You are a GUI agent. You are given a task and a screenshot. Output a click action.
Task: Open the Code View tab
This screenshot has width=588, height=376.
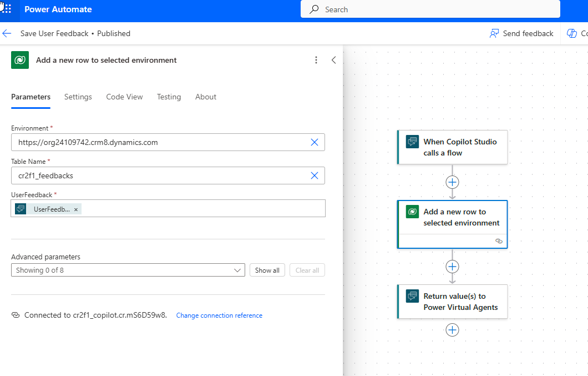coord(124,97)
